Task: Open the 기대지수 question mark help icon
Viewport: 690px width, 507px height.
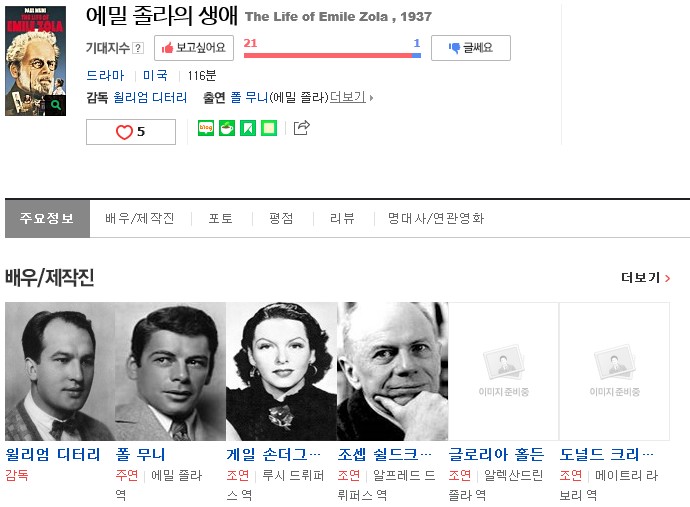Action: tap(138, 48)
